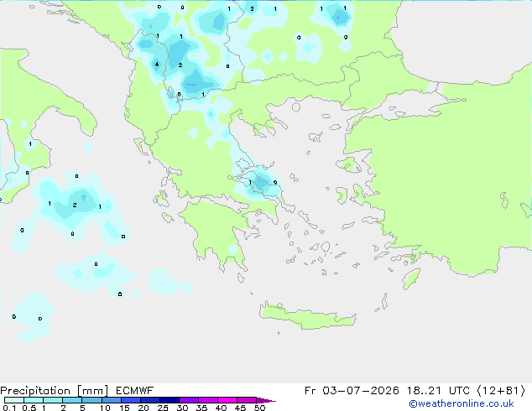Click the legend tick label '0.1'
Image resolution: width=532 pixels, height=411 pixels.
pyautogui.click(x=9, y=408)
